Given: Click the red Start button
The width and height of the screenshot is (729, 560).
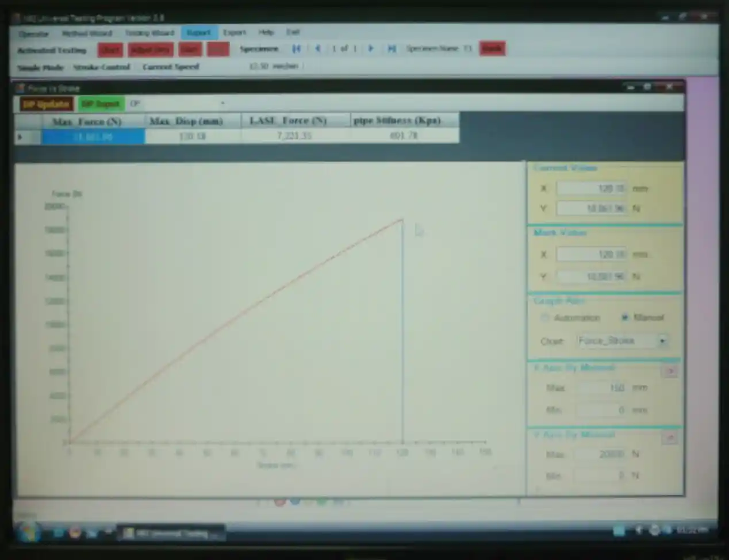Looking at the screenshot, I should point(110,50).
